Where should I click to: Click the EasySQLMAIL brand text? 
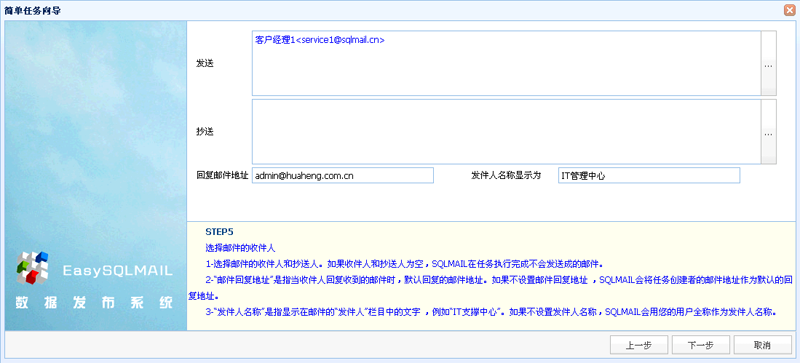point(117,270)
